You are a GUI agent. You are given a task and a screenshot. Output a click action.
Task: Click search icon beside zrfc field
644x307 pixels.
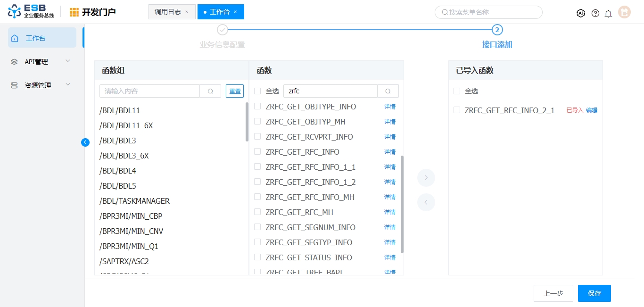pyautogui.click(x=388, y=91)
